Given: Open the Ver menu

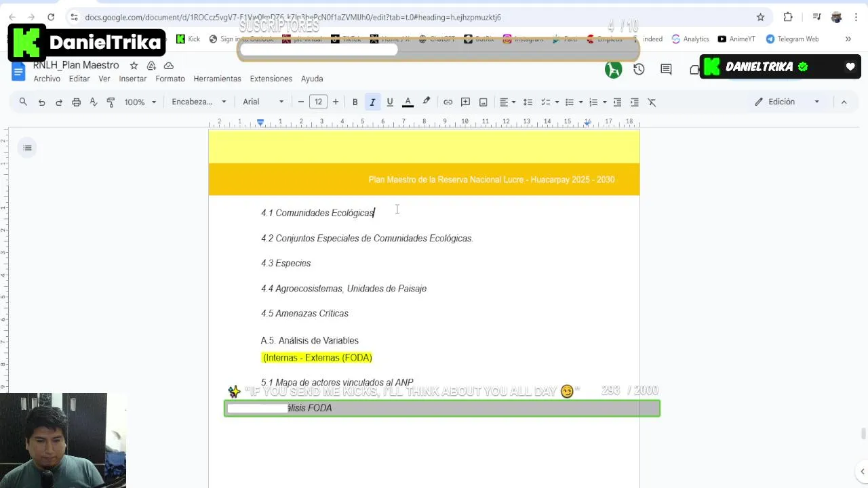Looking at the screenshot, I should [104, 79].
